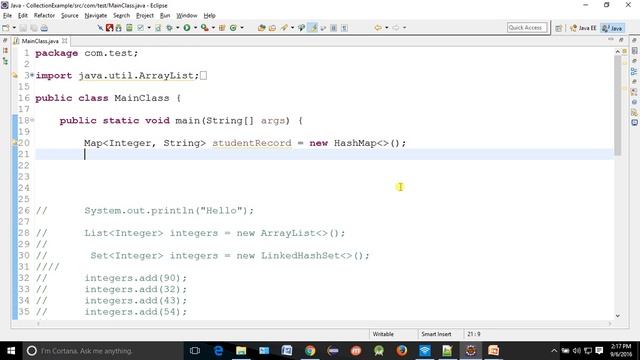The image size is (640, 360).
Task: Click the studentRecord variable name
Action: pos(252,143)
